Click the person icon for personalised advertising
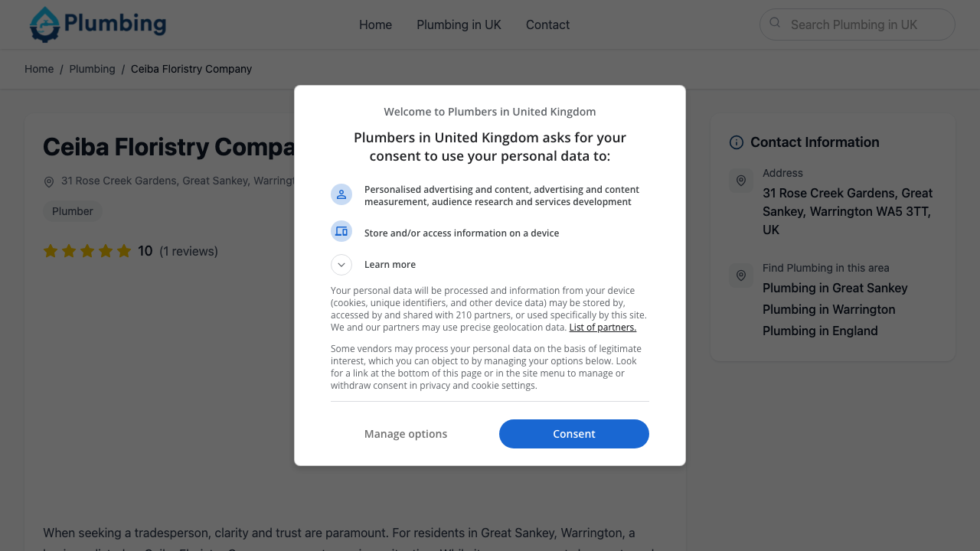The width and height of the screenshot is (980, 551). (x=341, y=194)
